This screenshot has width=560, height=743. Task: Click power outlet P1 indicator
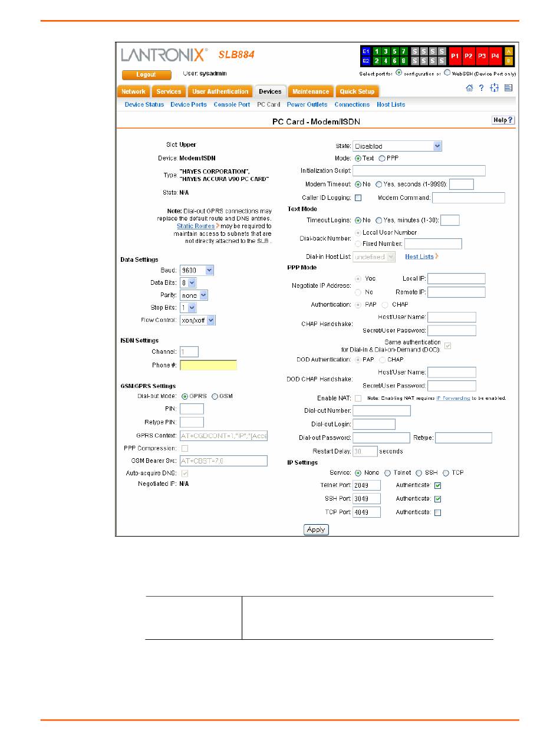tap(455, 55)
